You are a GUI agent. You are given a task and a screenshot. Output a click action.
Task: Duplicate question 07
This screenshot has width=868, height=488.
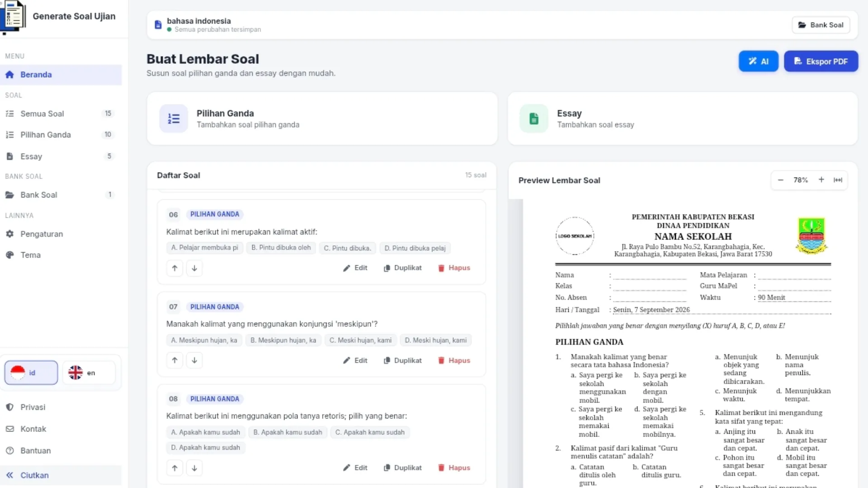tap(403, 361)
